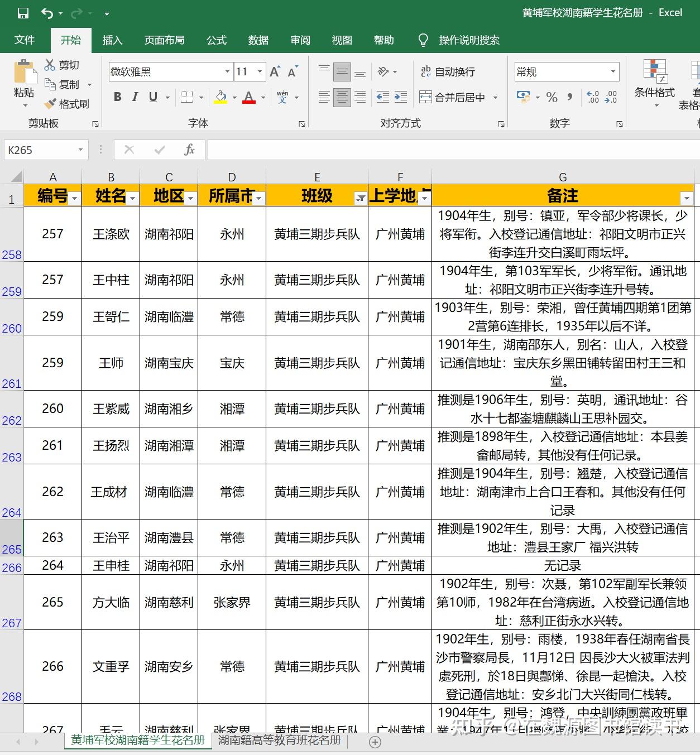Image resolution: width=700 pixels, height=755 pixels.
Task: Click the Decrease Decimal icon
Action: tap(611, 97)
